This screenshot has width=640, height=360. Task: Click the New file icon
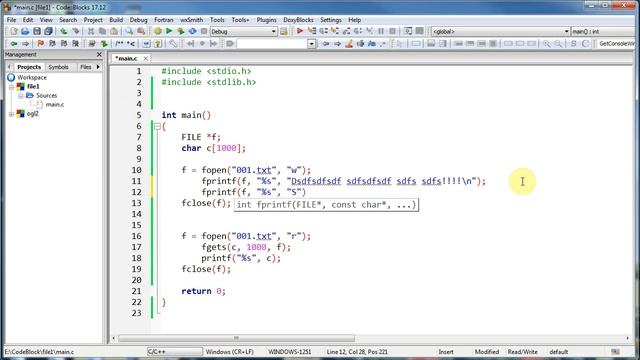(x=13, y=31)
